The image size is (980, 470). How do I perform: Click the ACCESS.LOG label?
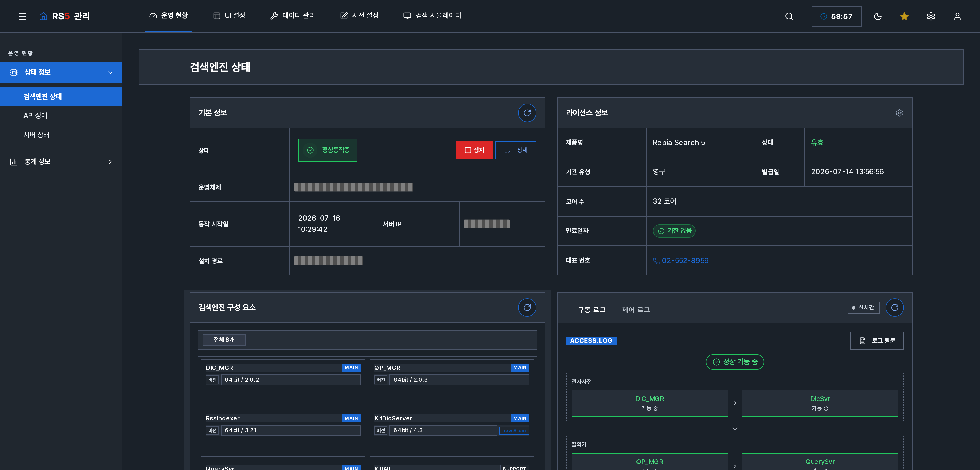(x=591, y=340)
